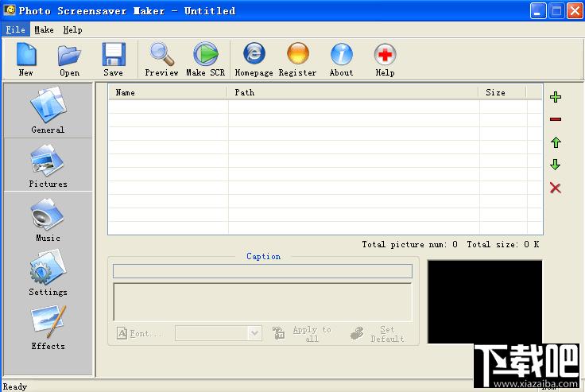
Task: Switch to the General sidebar section
Action: [x=48, y=111]
